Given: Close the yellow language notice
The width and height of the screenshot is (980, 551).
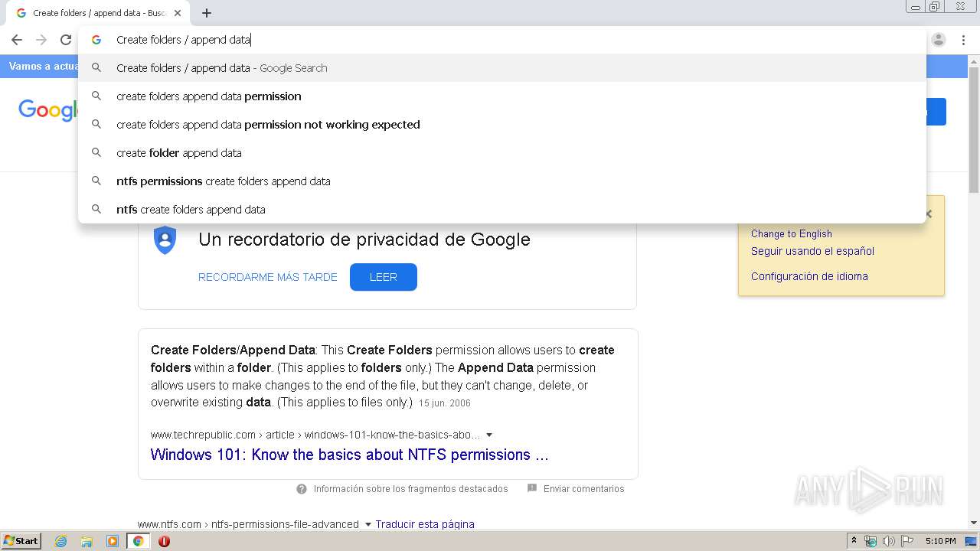Looking at the screenshot, I should pyautogui.click(x=929, y=214).
